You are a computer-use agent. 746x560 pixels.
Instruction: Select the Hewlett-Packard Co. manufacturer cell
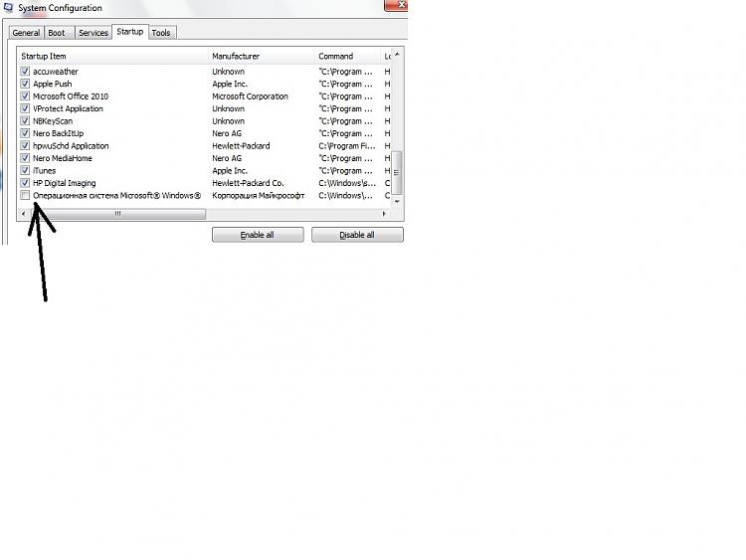248,183
